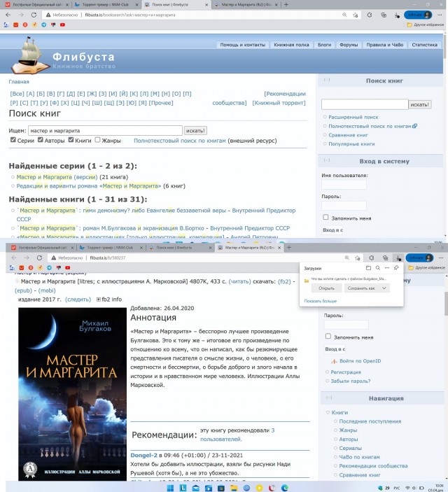Open the YouTube bookmark in upper favorites bar

pyautogui.click(x=62, y=24)
